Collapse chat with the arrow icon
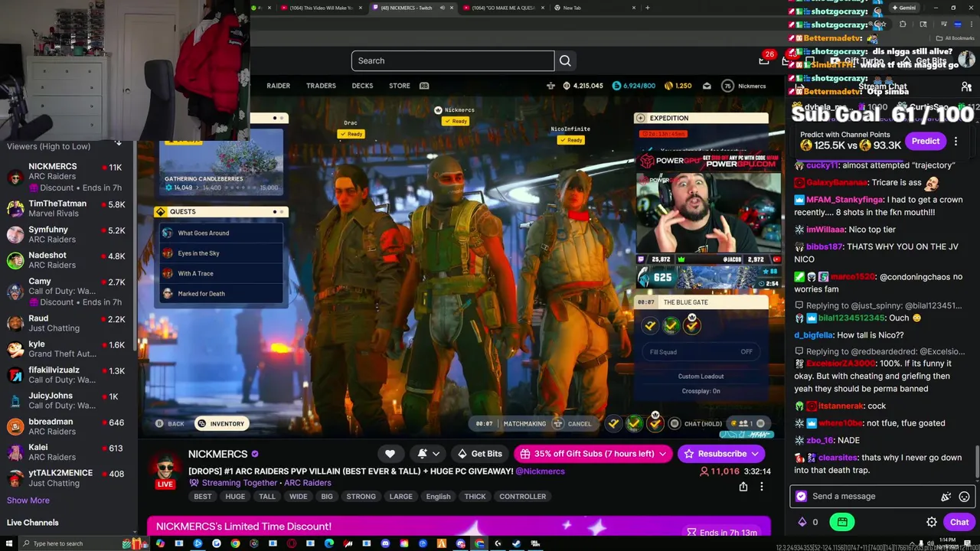 click(799, 87)
